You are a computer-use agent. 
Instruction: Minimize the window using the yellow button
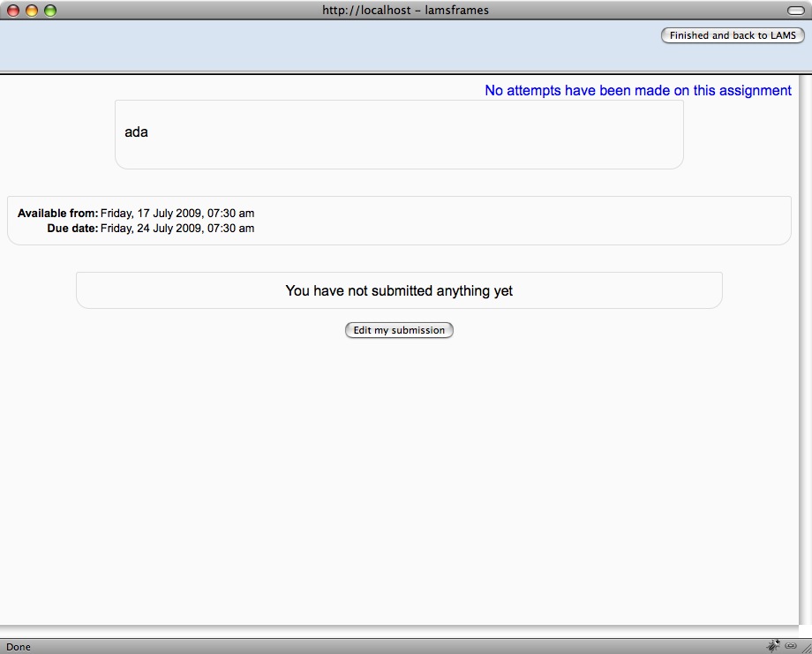click(32, 11)
